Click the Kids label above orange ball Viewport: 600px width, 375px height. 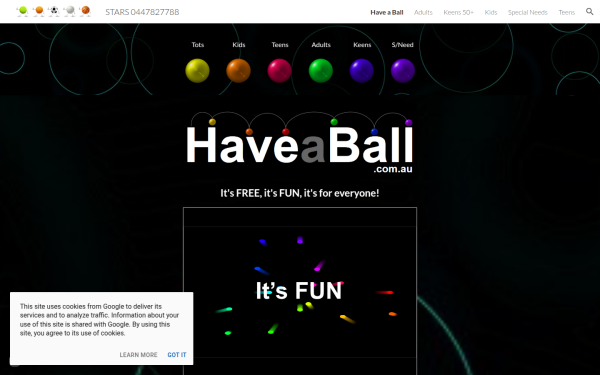[239, 45]
